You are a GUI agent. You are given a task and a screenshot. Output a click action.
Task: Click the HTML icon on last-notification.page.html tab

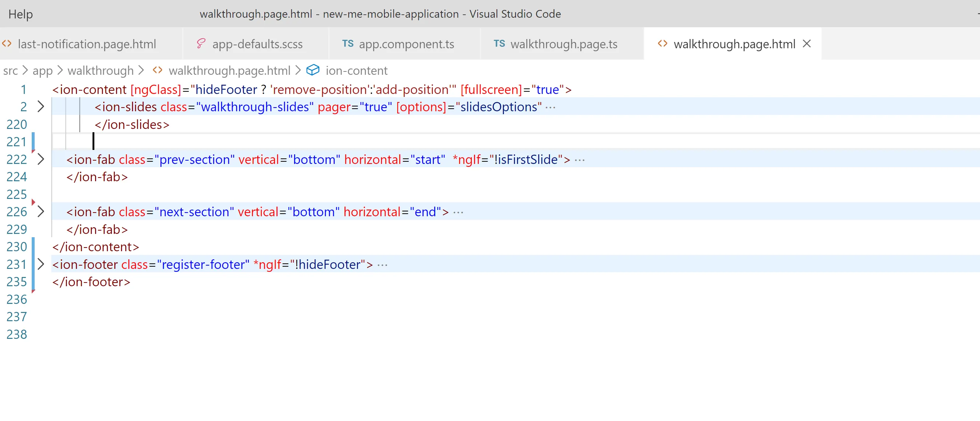click(x=7, y=44)
